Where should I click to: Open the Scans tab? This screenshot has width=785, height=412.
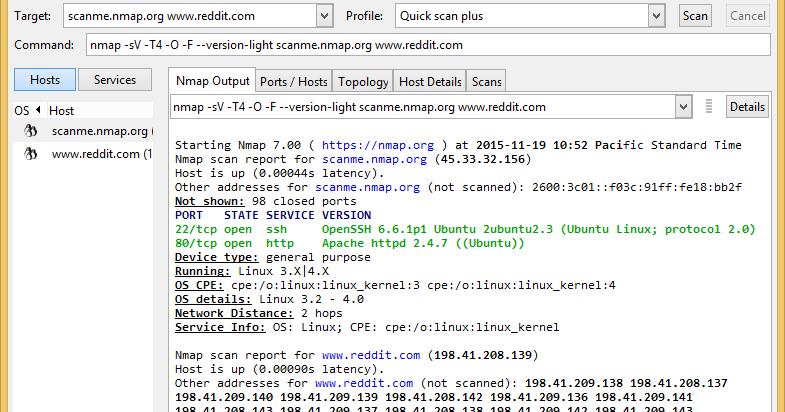point(486,82)
